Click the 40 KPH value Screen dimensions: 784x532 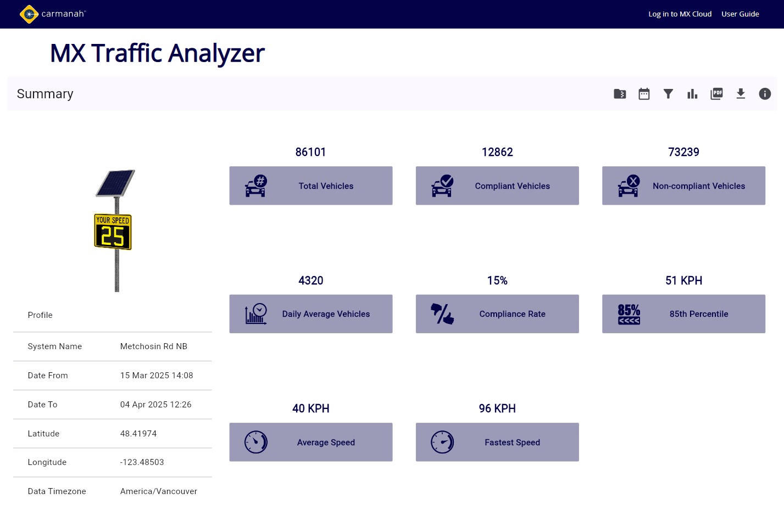[311, 408]
